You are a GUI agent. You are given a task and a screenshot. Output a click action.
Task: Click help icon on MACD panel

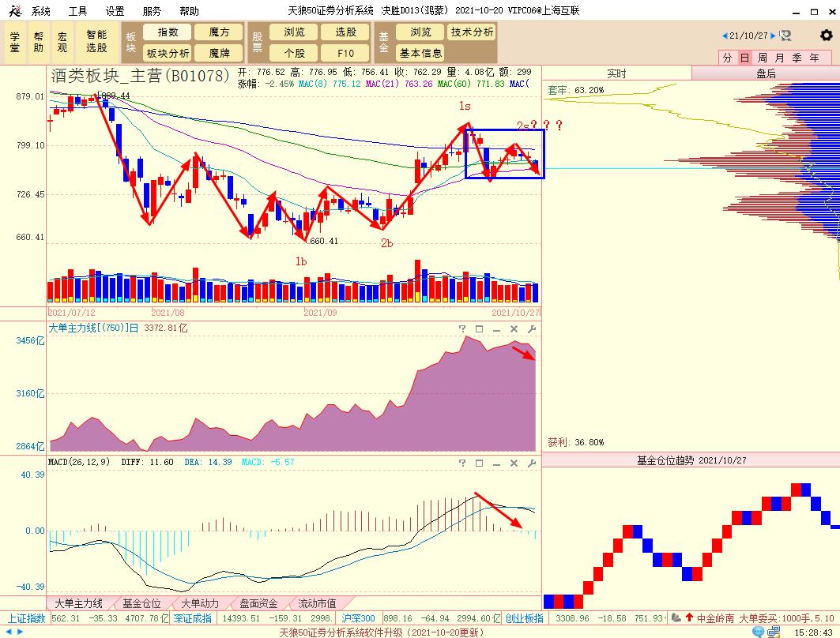click(462, 463)
